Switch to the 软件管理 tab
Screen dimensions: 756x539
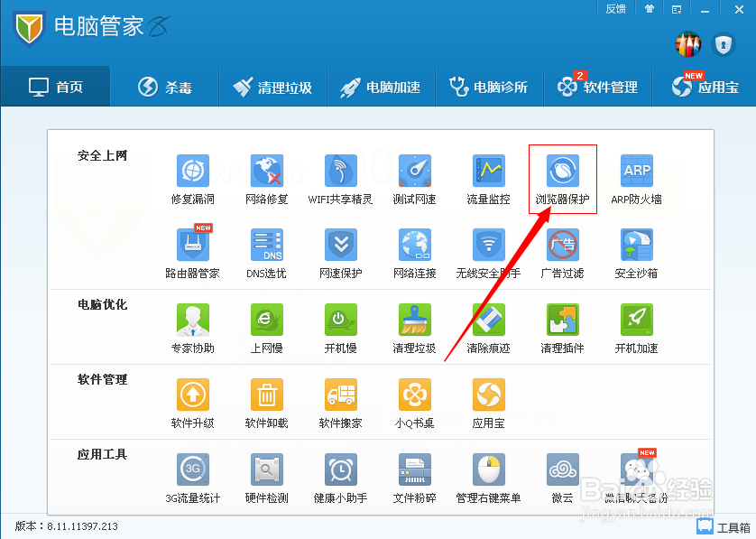[x=598, y=87]
